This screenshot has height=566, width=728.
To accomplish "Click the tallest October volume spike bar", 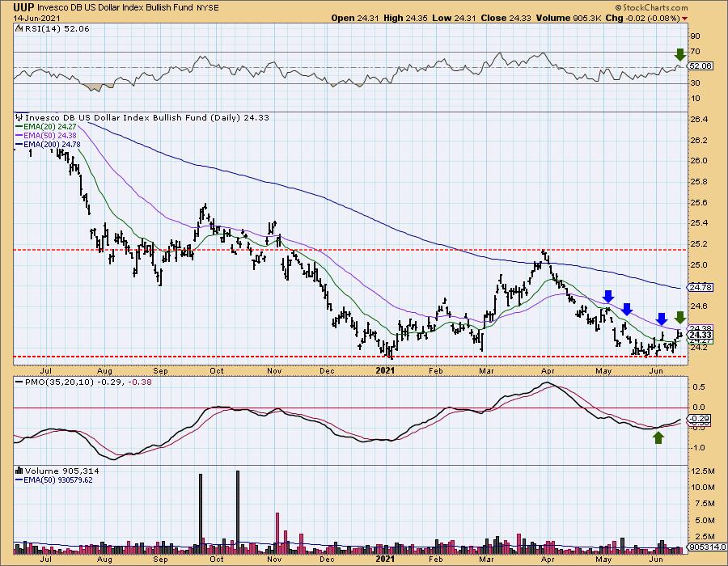I will [x=238, y=512].
